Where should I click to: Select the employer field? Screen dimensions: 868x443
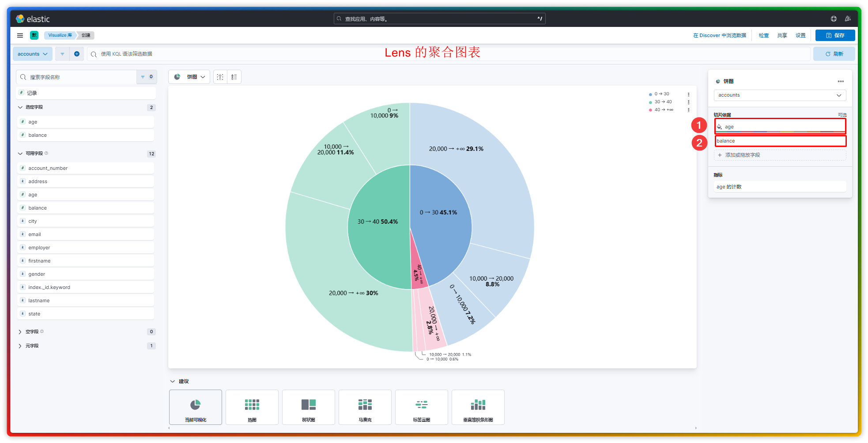(86, 248)
